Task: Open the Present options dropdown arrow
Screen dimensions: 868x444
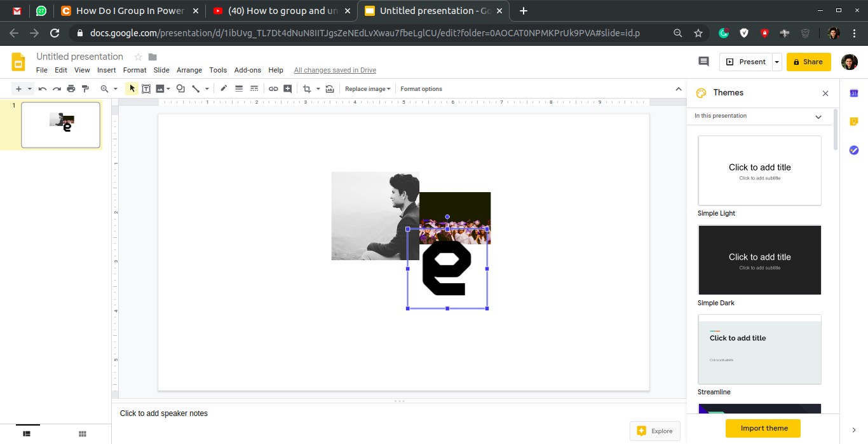Action: pyautogui.click(x=777, y=62)
